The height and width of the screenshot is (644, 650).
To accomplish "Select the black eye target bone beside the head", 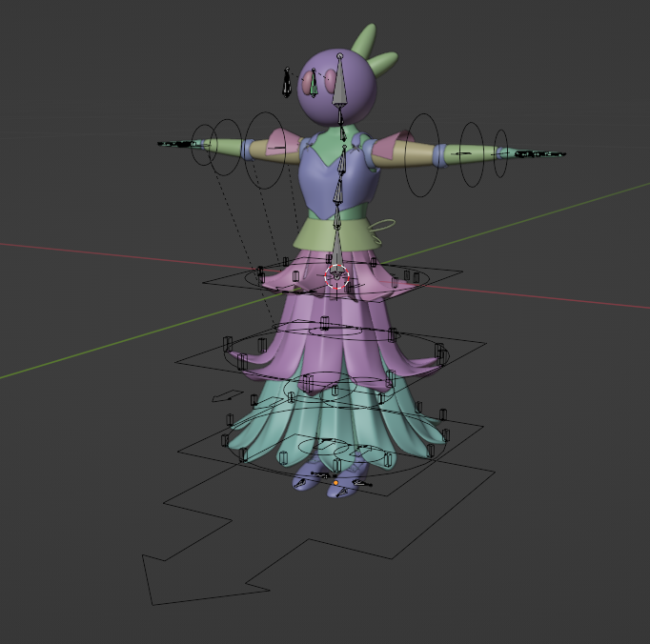I will pos(287,83).
